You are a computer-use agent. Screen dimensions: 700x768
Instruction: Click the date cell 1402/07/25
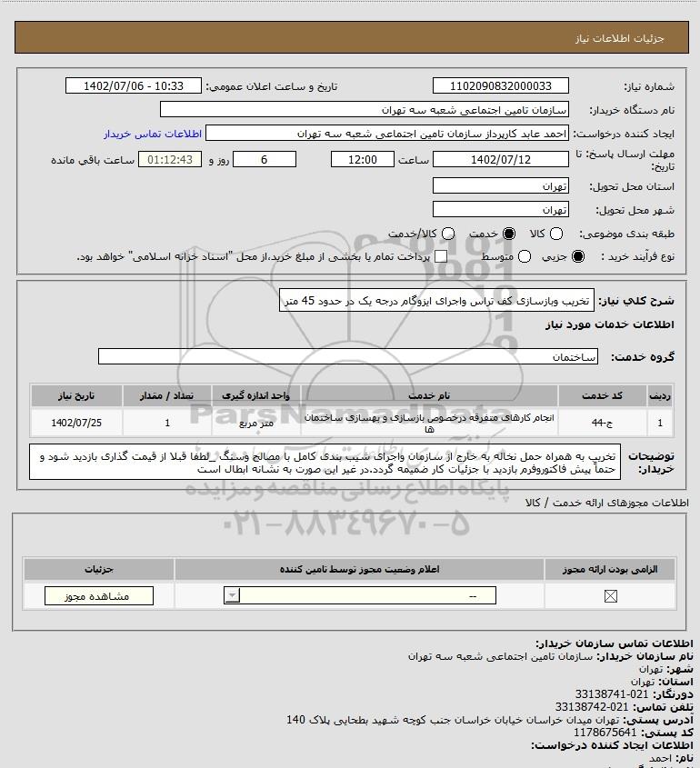point(76,423)
